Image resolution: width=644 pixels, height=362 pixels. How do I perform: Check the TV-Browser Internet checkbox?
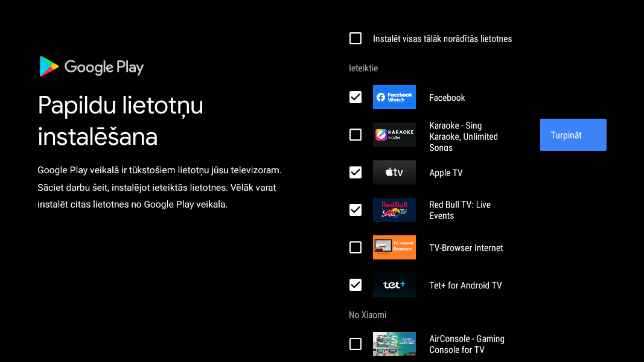pos(355,247)
